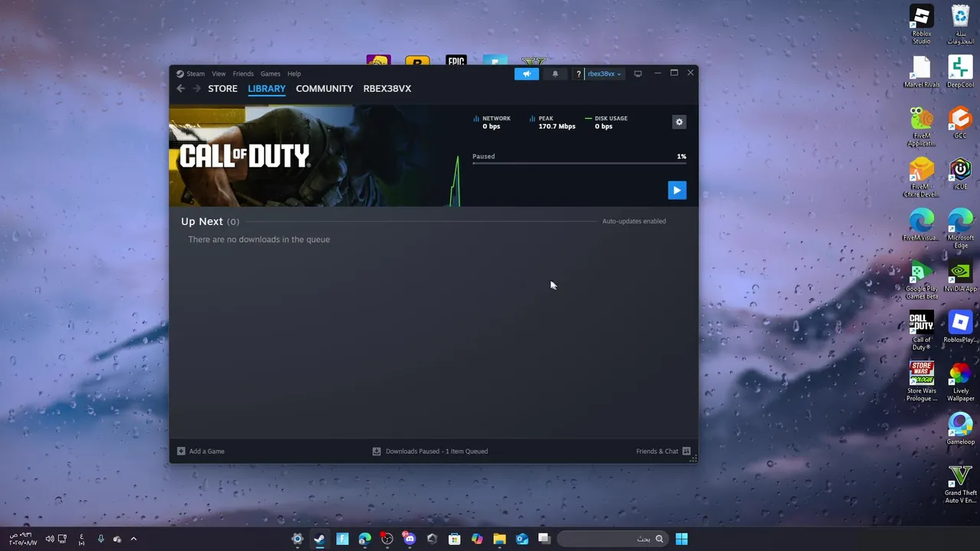The height and width of the screenshot is (551, 980).
Task: Click the Steam help question mark
Action: pyautogui.click(x=578, y=73)
